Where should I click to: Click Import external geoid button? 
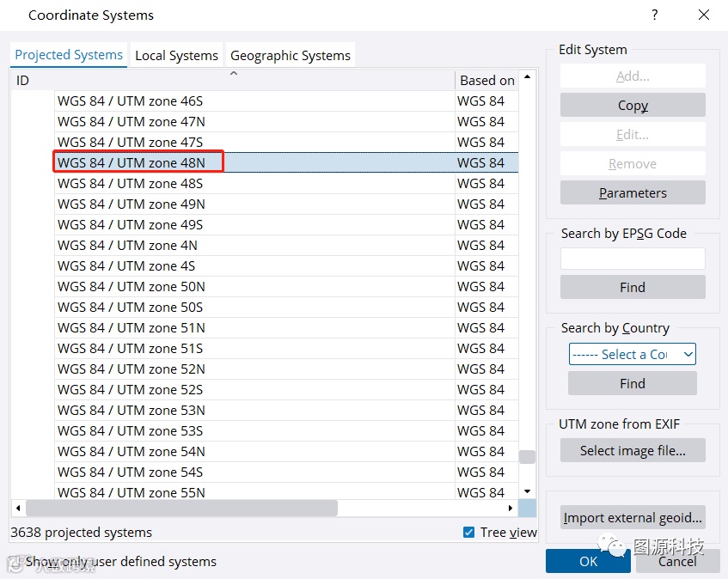[x=633, y=517]
